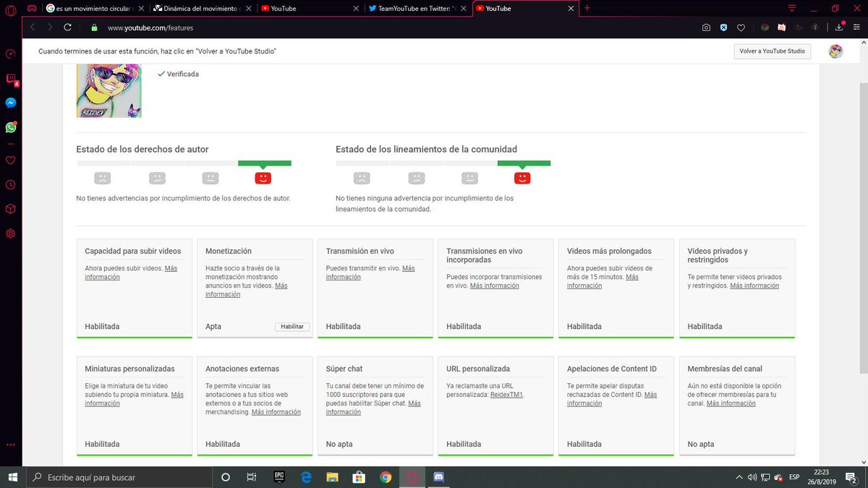Screen dimensions: 868x488
Task: Open Facebook Messenger in sidebar
Action: point(11,103)
